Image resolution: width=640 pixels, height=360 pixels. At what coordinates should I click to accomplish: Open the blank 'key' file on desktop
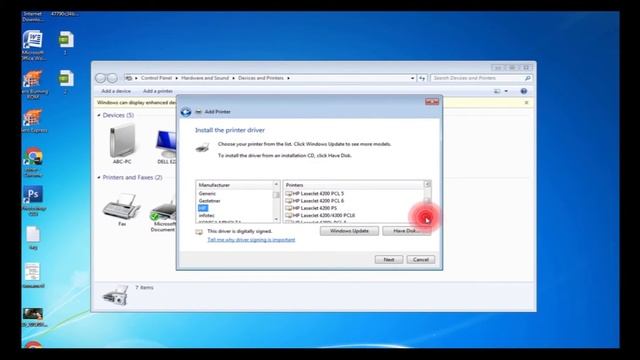point(33,238)
